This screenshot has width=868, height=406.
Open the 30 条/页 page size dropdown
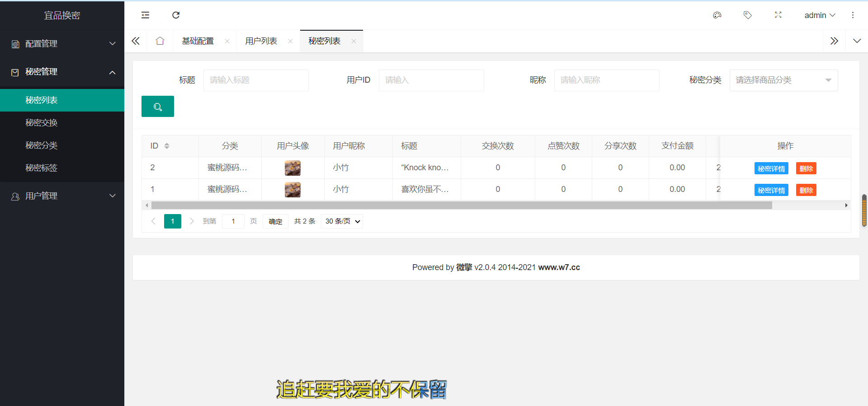pyautogui.click(x=342, y=221)
